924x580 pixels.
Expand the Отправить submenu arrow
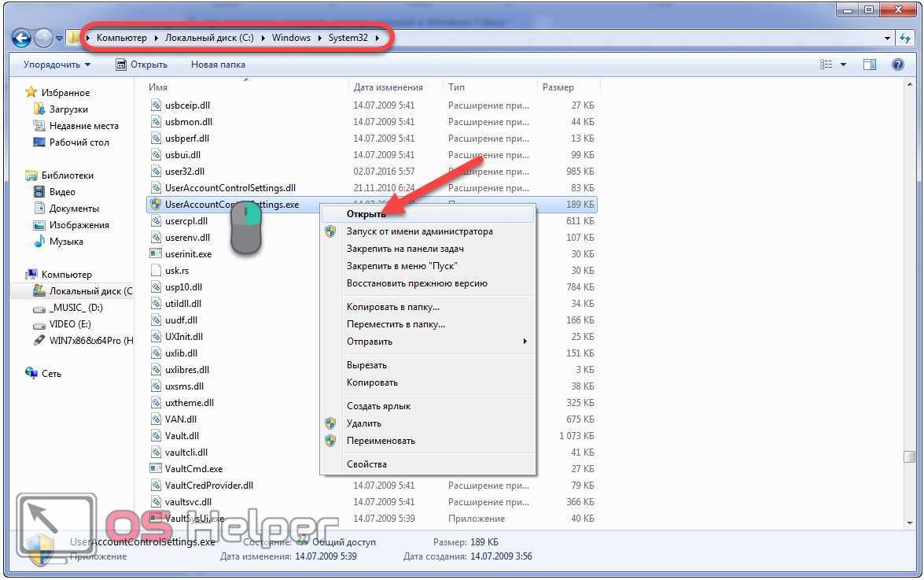coord(525,342)
